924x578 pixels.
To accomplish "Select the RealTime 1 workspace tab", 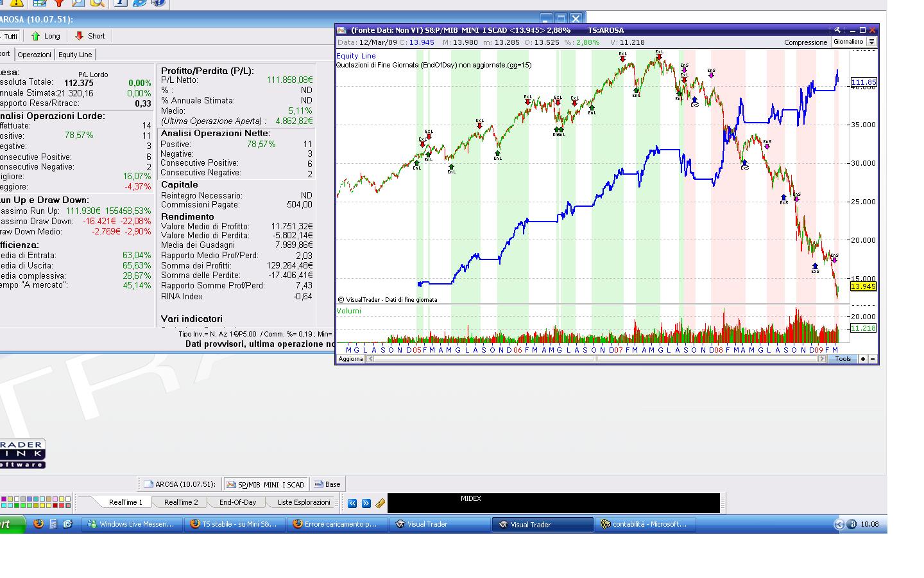I will pyautogui.click(x=126, y=502).
